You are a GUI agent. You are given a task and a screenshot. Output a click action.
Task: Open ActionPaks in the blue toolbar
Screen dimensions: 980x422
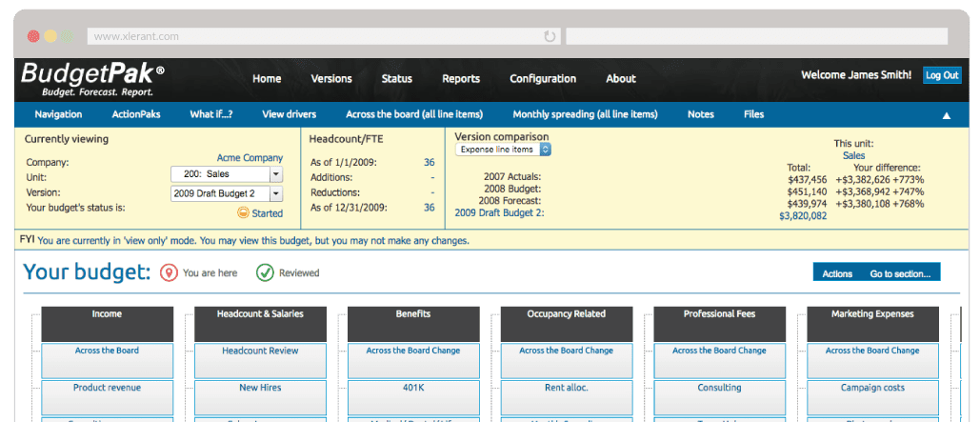click(x=136, y=114)
